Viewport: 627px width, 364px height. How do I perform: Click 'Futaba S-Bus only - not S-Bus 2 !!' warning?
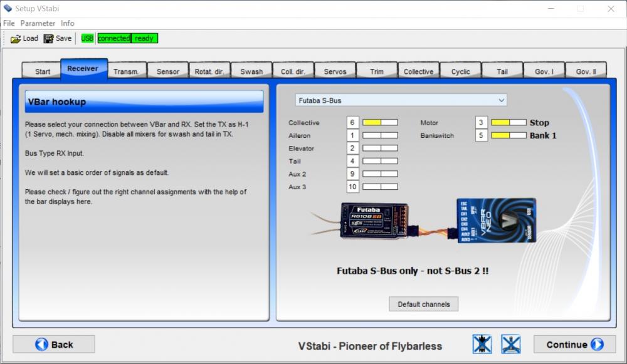click(x=413, y=271)
